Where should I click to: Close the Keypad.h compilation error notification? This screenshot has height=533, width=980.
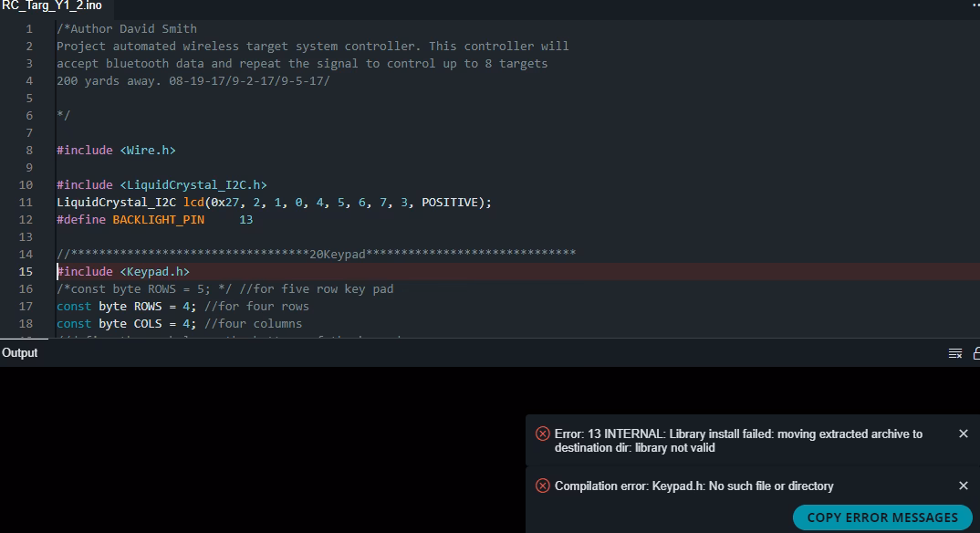pyautogui.click(x=963, y=486)
